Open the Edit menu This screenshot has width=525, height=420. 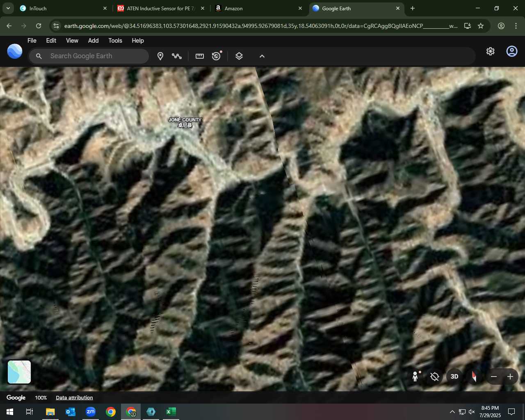click(x=51, y=41)
